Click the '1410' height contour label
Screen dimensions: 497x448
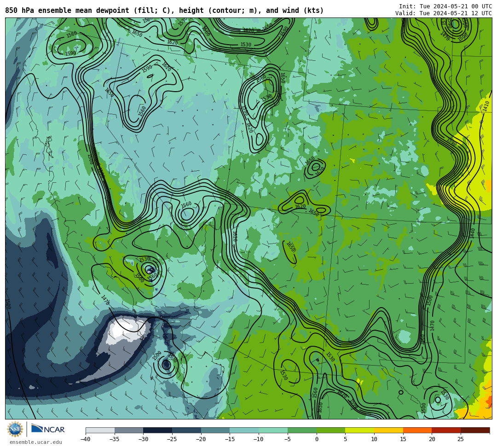486,106
